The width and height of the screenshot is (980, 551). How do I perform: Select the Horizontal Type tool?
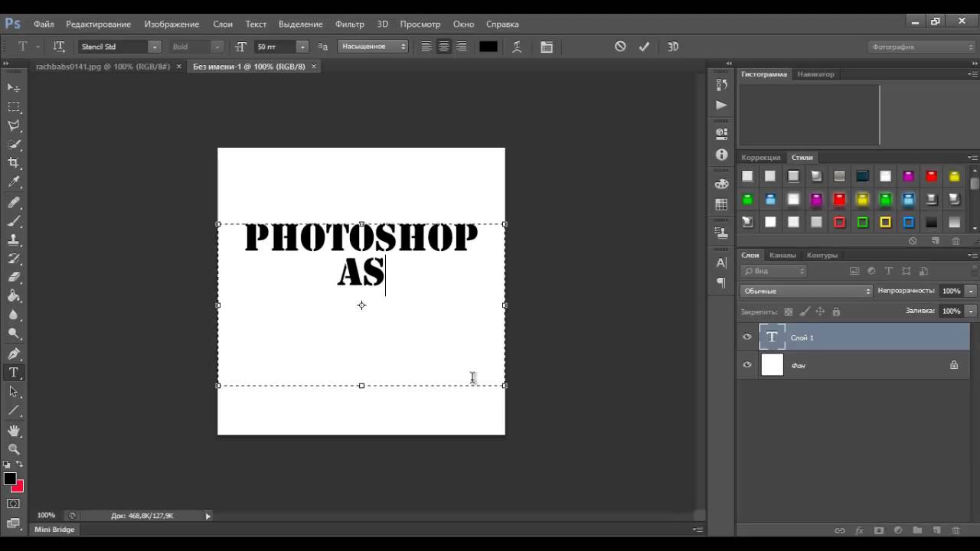(x=14, y=373)
